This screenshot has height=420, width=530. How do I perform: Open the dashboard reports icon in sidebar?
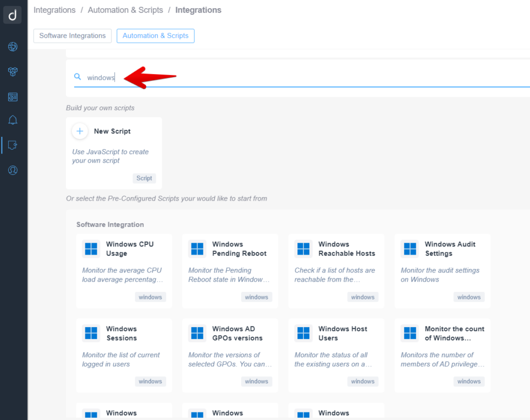click(12, 97)
